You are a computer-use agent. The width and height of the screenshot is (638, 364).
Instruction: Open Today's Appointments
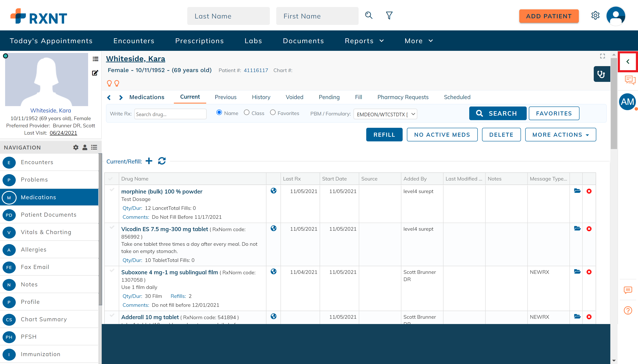(x=51, y=41)
